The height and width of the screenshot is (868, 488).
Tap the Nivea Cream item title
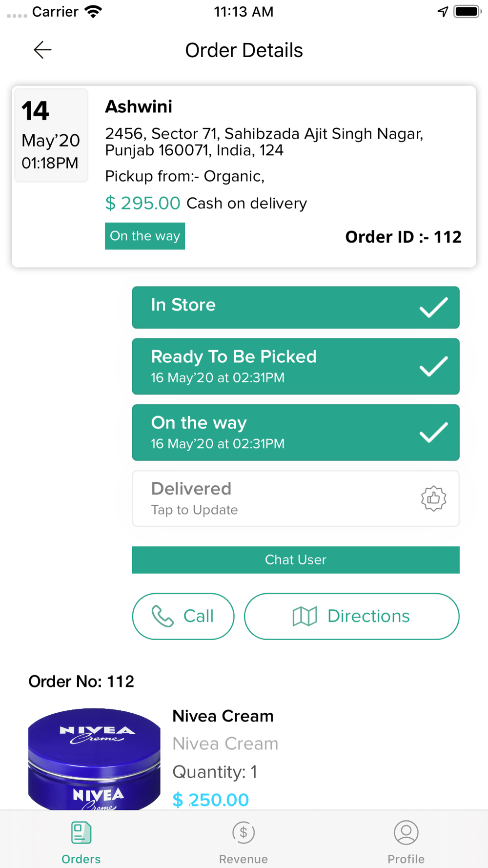(223, 716)
